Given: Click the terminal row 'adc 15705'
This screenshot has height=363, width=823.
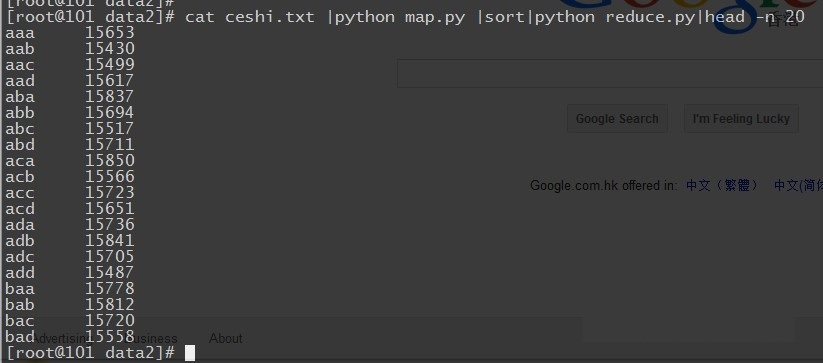Looking at the screenshot, I should point(70,257).
